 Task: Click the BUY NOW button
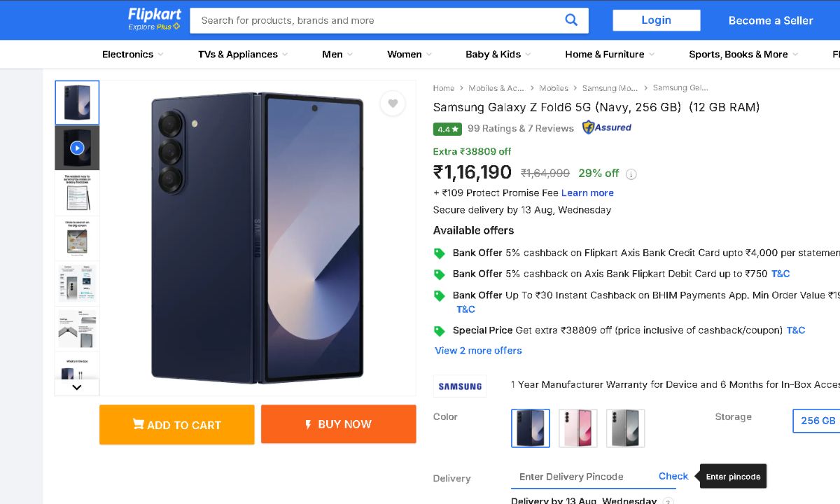[x=338, y=424]
